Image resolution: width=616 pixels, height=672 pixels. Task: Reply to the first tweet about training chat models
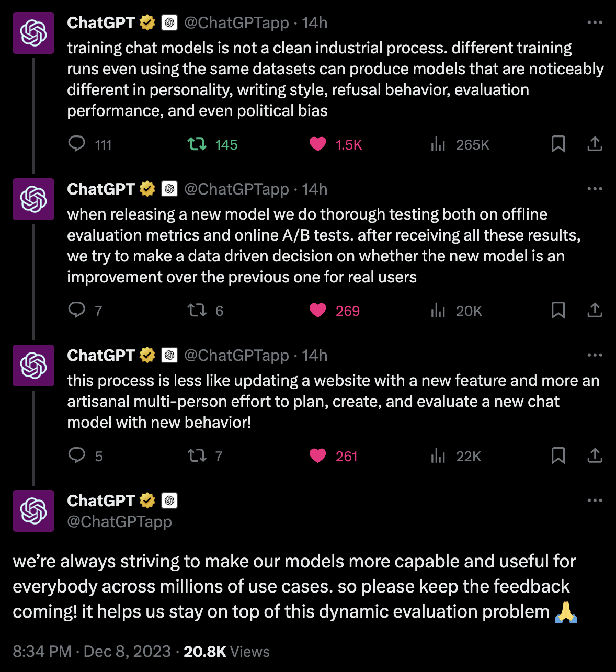[77, 144]
